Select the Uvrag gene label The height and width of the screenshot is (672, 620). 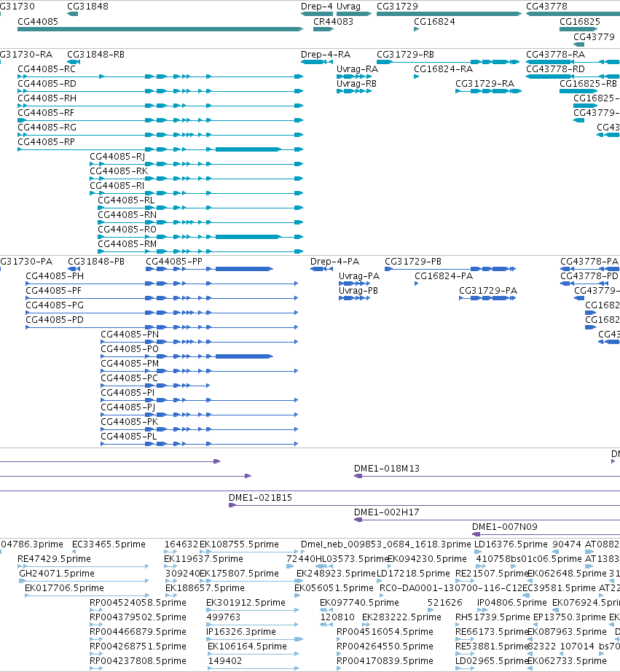348,7
